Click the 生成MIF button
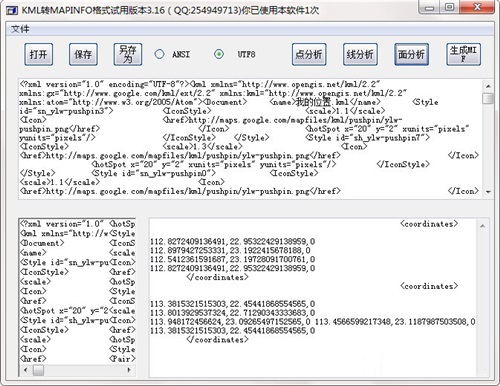Viewport: 500px width, 386px height. tap(463, 54)
